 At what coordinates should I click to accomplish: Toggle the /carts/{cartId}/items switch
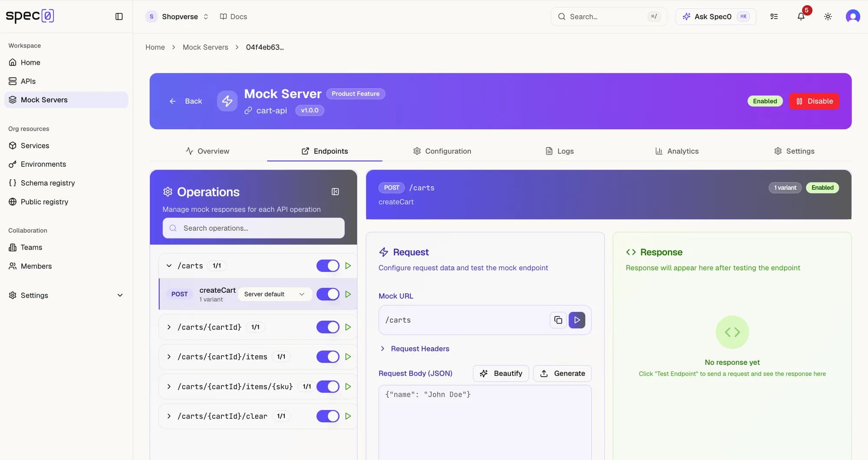coord(328,357)
